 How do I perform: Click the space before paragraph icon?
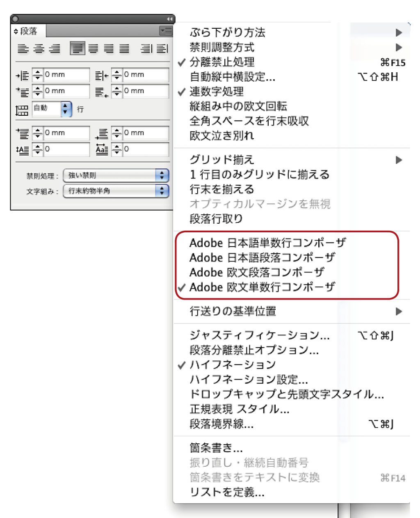[x=23, y=133]
